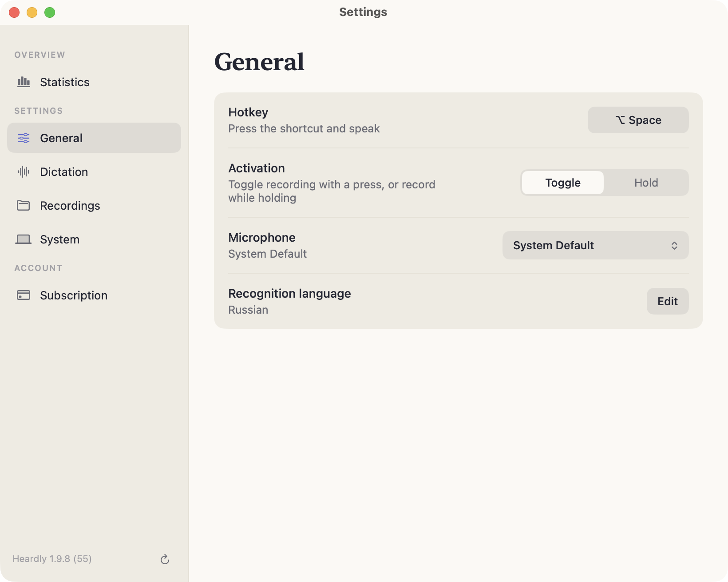Switch activation mode to Hold
This screenshot has height=582, width=728.
[646, 183]
